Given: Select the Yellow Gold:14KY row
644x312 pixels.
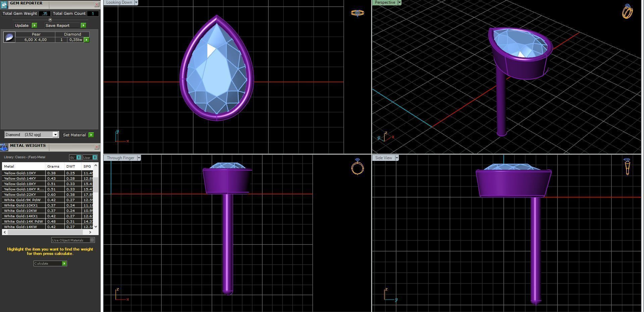Looking at the screenshot, I should click(x=48, y=179).
